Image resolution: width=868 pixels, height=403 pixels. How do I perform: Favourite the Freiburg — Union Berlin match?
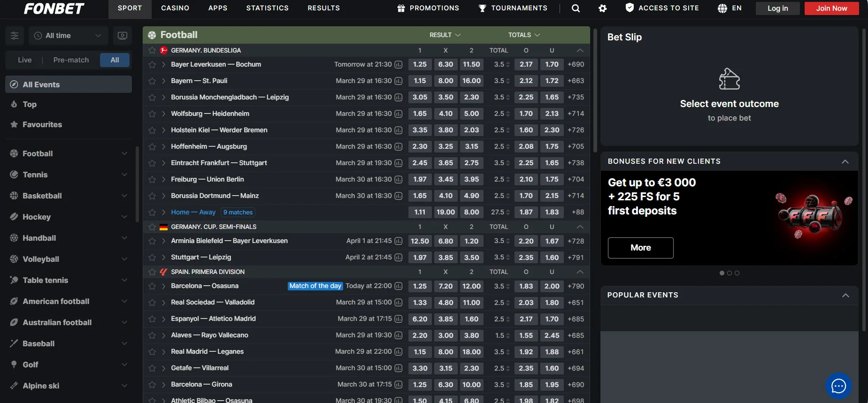click(152, 180)
